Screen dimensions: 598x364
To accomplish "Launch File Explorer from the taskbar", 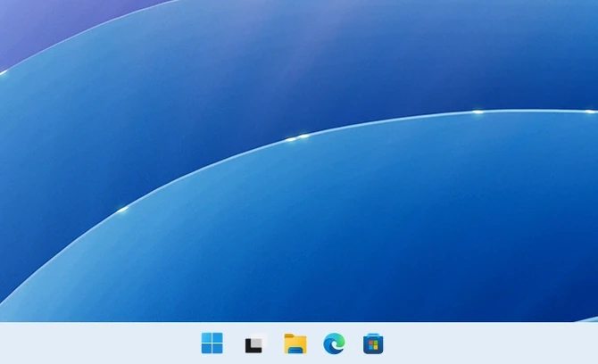I will click(295, 343).
